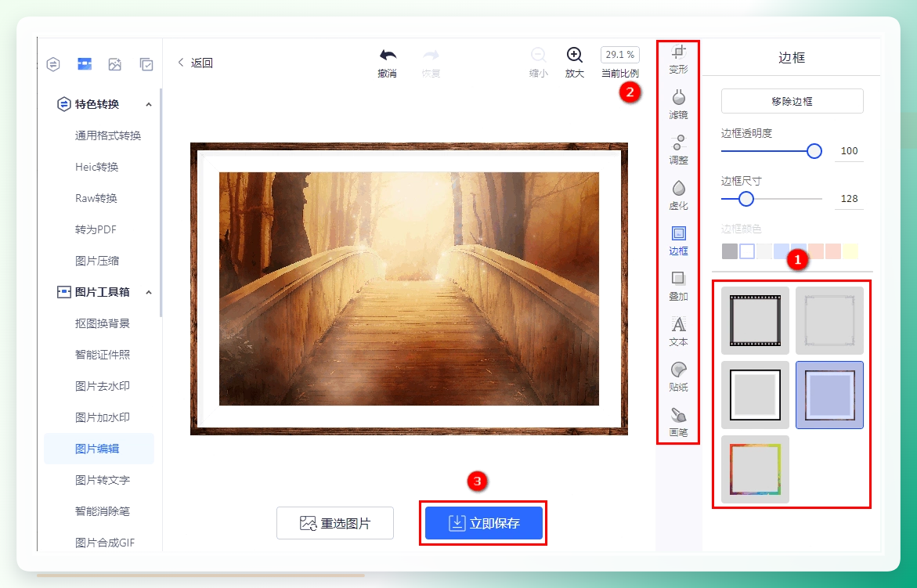Open 智能证件照 in sidebar
The width and height of the screenshot is (917, 588).
(103, 355)
